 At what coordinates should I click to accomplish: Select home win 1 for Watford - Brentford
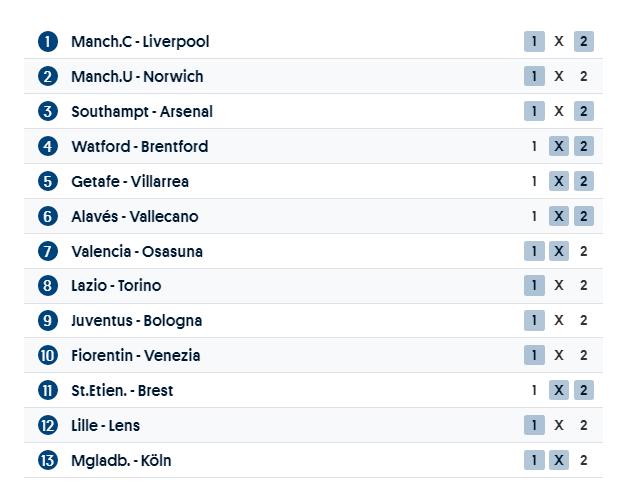click(x=534, y=147)
